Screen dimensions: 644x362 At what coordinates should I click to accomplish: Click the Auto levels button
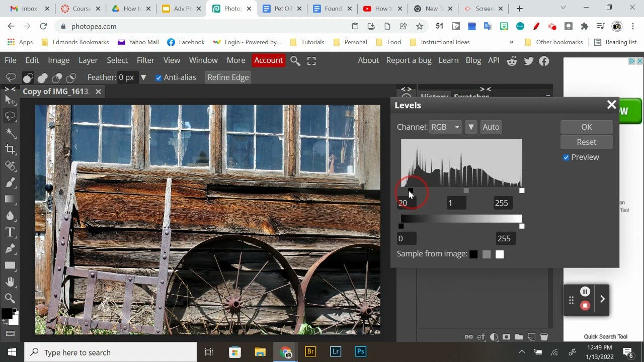[x=491, y=127]
